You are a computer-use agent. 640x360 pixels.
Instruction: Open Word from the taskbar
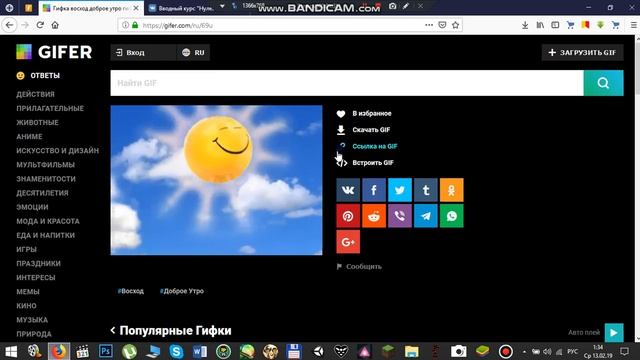[200, 351]
